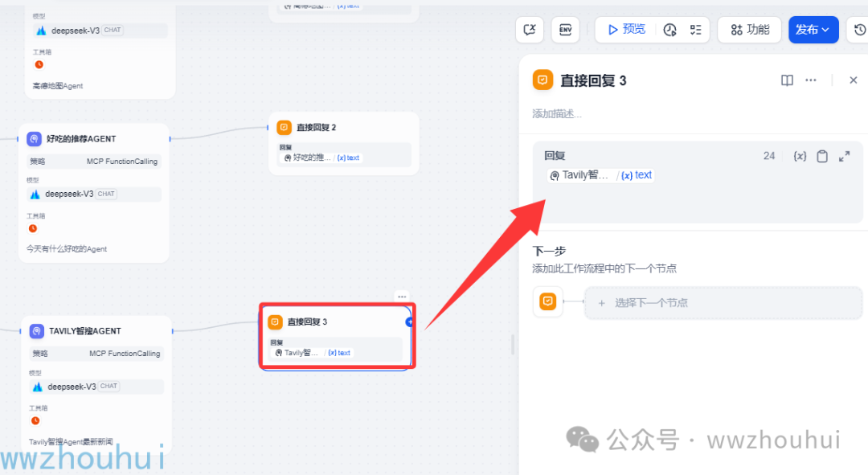Expand the reply editor to fullscreen
Screen dimensions: 868x475
tap(844, 156)
